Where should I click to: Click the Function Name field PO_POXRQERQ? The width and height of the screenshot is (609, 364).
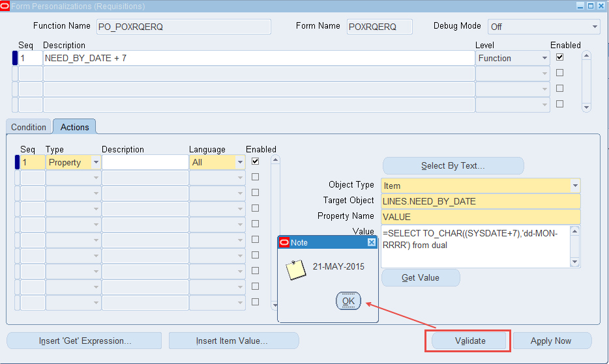pyautogui.click(x=184, y=27)
